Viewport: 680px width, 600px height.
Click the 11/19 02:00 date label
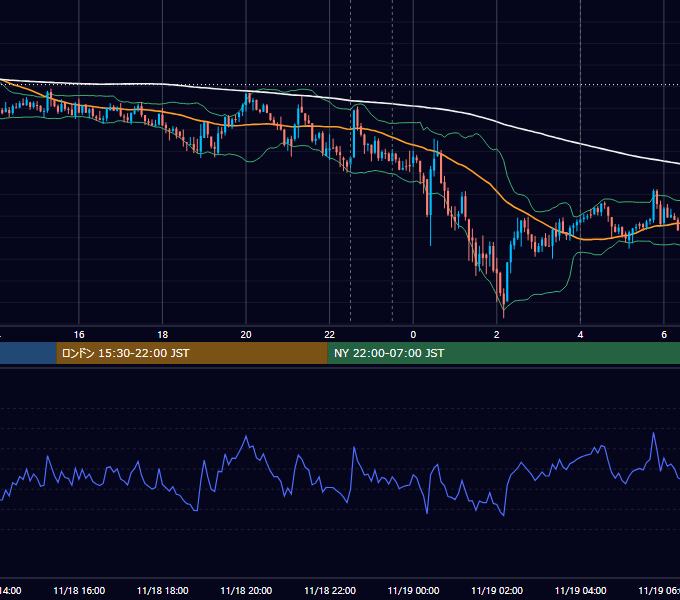tap(497, 590)
